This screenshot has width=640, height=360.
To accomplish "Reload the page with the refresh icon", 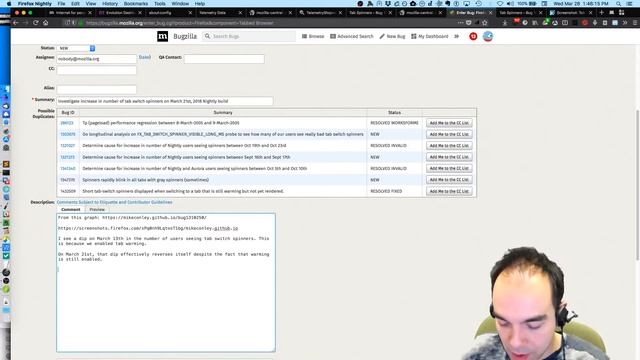I will [36, 23].
